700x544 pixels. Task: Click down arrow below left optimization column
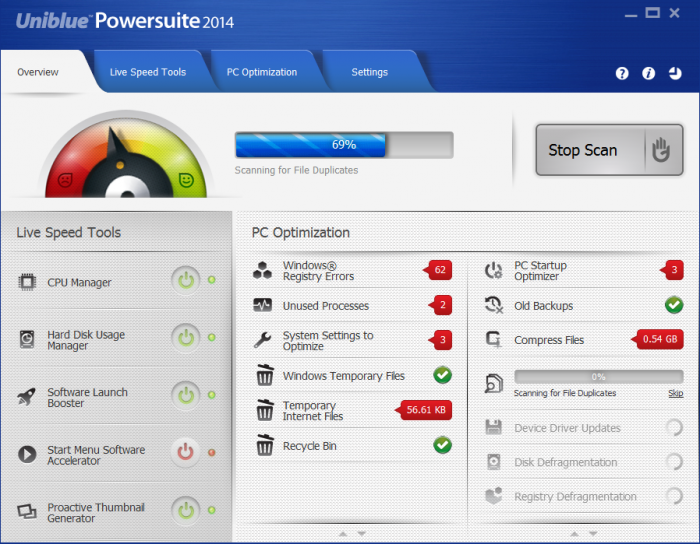[362, 534]
